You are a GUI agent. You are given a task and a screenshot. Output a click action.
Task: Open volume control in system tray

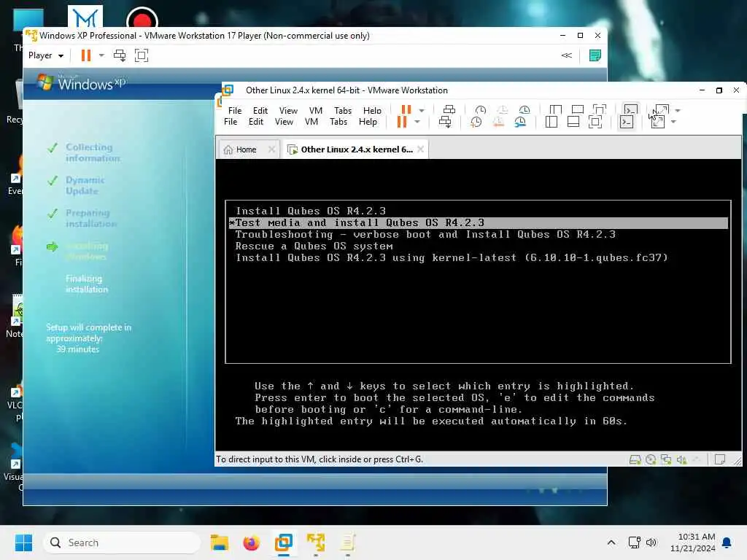[651, 542]
